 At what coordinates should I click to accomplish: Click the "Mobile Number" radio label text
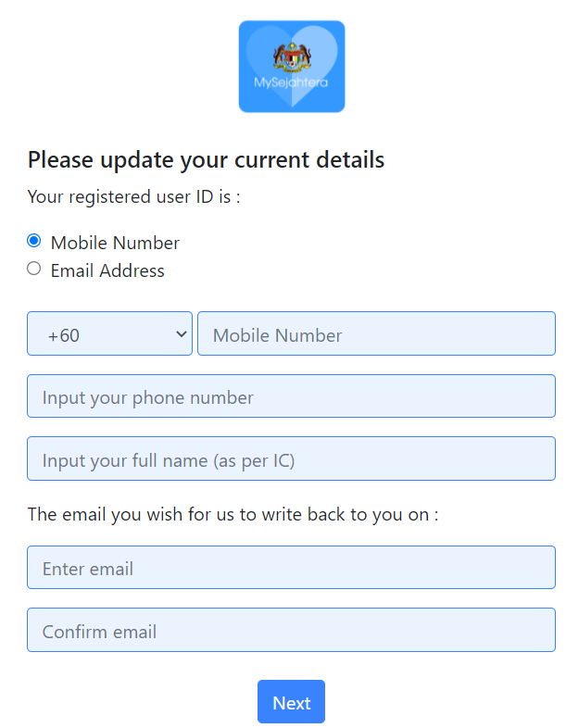[x=115, y=243]
